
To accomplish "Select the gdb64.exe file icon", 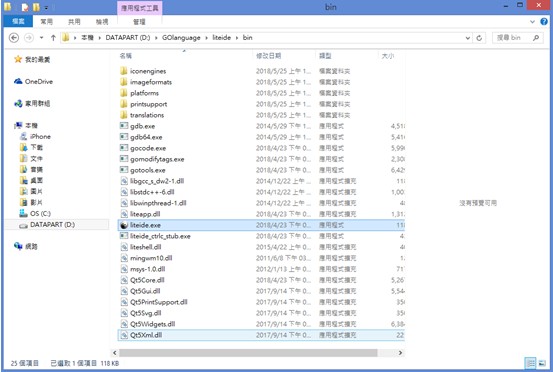I will click(124, 136).
